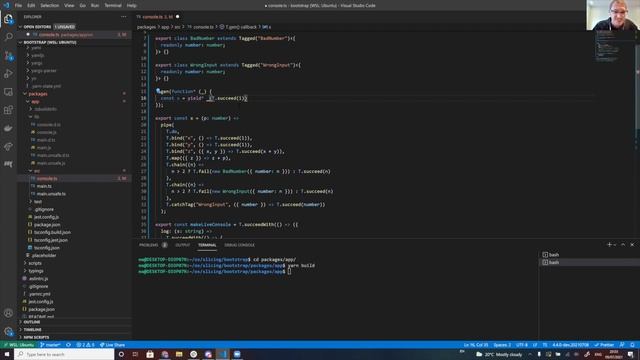Open Explorer's more actions ellipsis
This screenshot has height=360, width=640.
click(x=124, y=17)
